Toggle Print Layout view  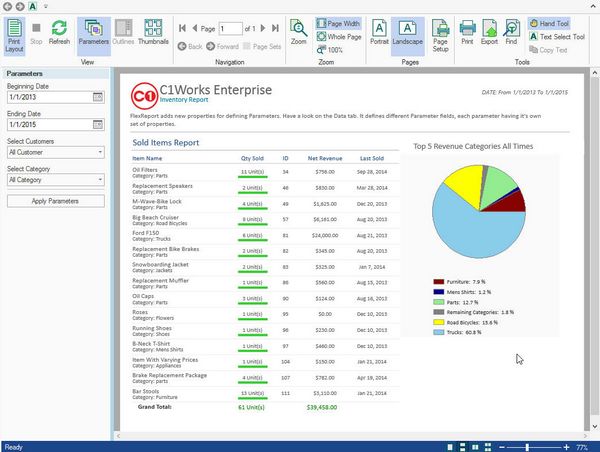pos(15,36)
